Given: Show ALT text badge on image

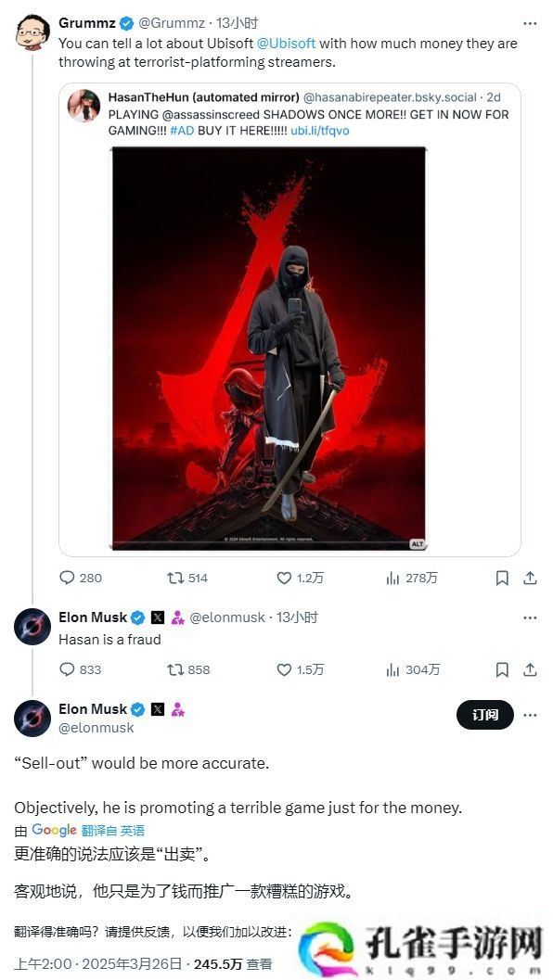Looking at the screenshot, I should pos(417,543).
